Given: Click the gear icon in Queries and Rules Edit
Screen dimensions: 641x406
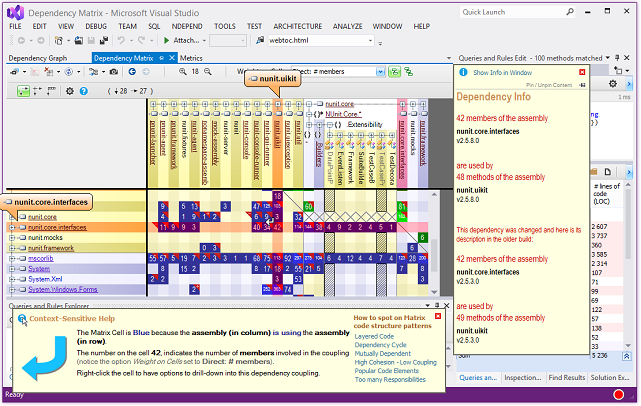Looking at the screenshot, I should click(x=612, y=84).
